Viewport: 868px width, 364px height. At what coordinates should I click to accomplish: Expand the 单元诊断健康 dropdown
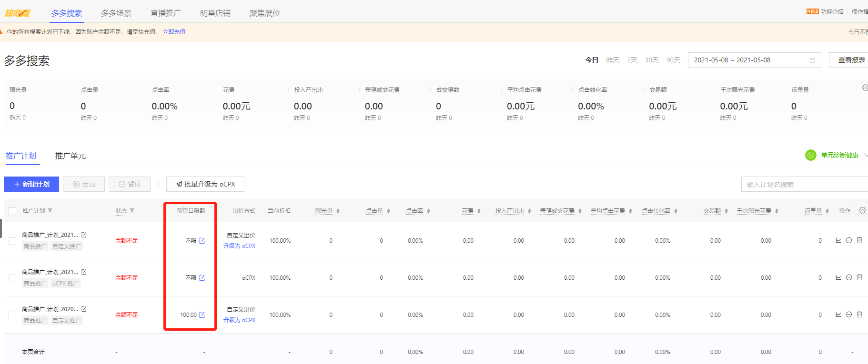tap(865, 155)
